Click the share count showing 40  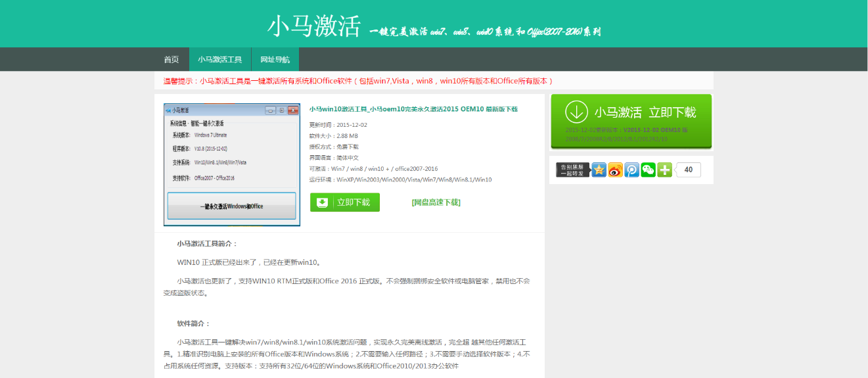point(688,170)
